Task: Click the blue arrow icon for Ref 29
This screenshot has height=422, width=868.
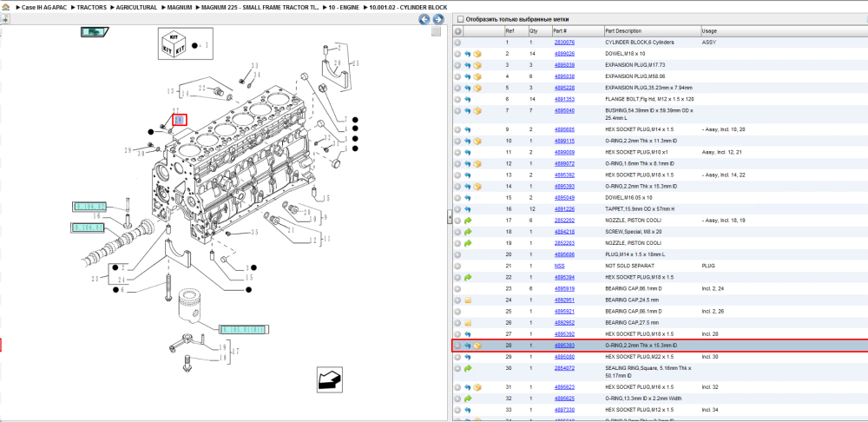Action: (467, 357)
